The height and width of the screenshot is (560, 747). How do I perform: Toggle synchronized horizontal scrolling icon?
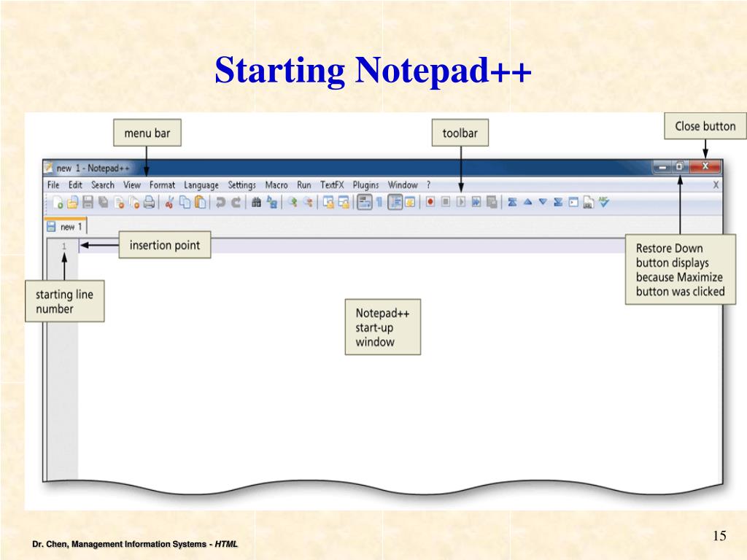(x=344, y=203)
